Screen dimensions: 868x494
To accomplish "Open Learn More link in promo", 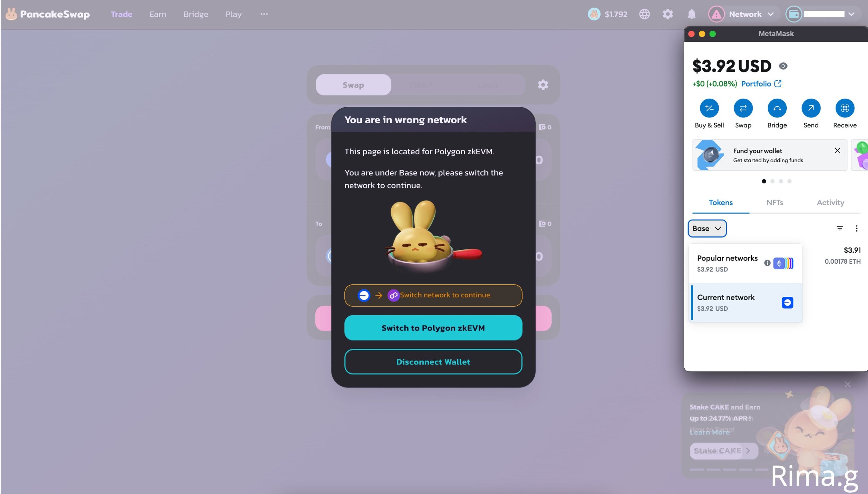I will tap(709, 432).
